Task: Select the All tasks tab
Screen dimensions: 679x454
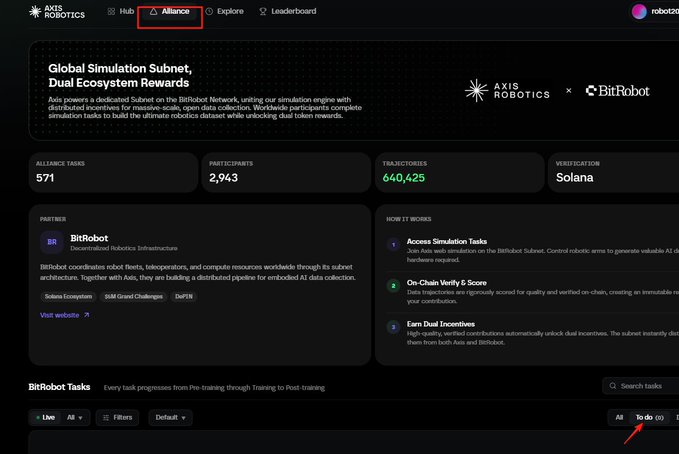Action: point(619,418)
